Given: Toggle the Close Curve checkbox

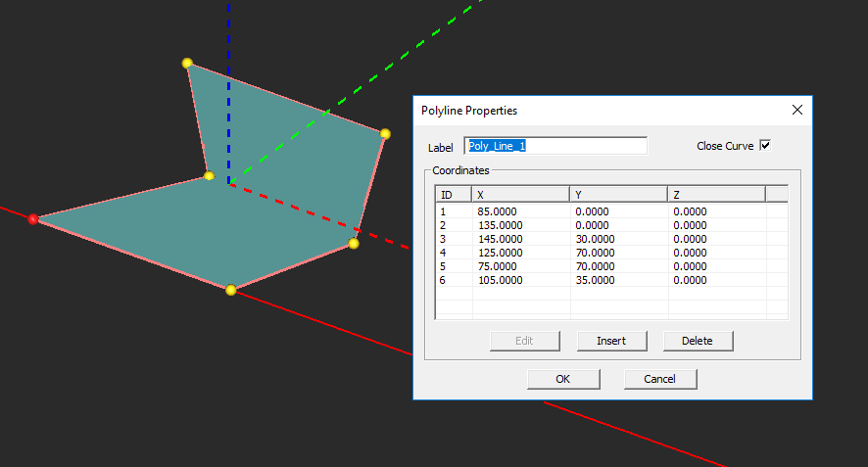Looking at the screenshot, I should [x=765, y=146].
